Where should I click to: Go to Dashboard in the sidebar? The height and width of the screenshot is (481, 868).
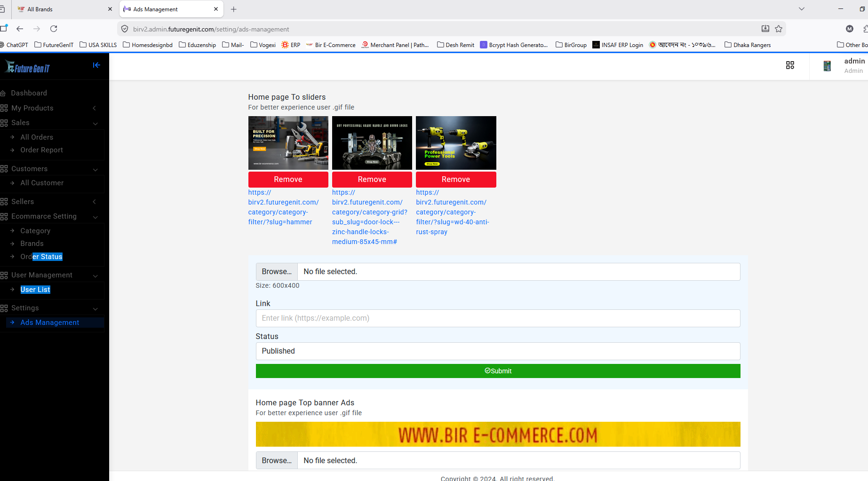pyautogui.click(x=29, y=93)
